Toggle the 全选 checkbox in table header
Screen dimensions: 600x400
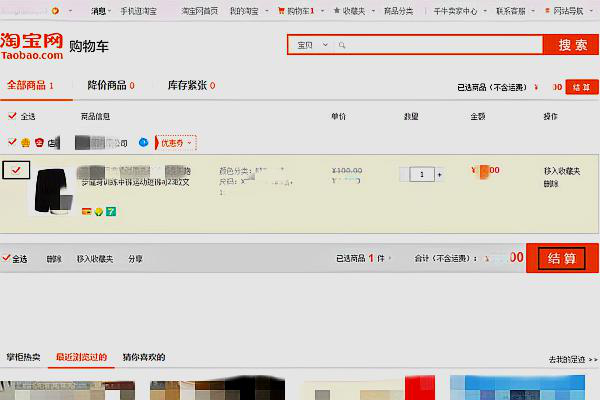pos(12,116)
